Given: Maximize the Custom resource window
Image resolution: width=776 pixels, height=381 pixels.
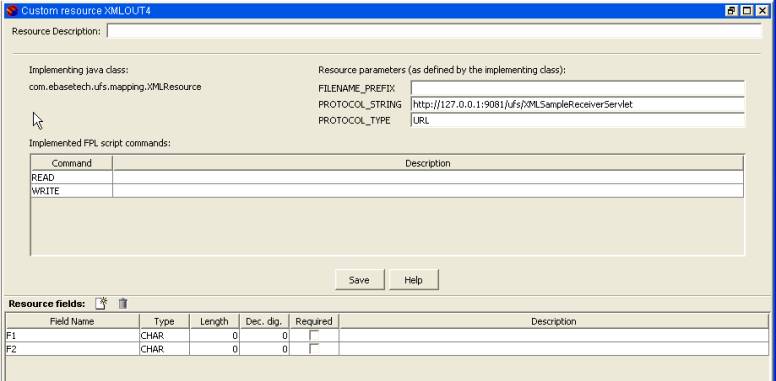Looking at the screenshot, I should (747, 10).
